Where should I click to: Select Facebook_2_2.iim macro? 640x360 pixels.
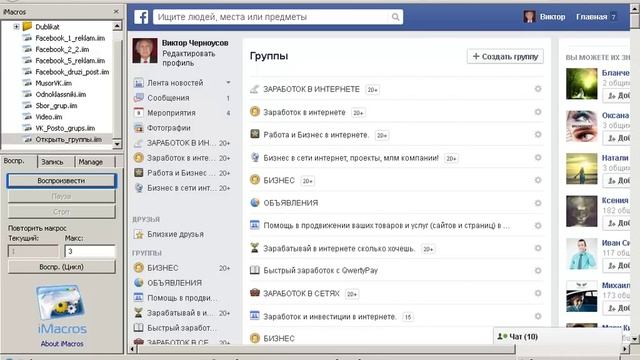[62, 49]
